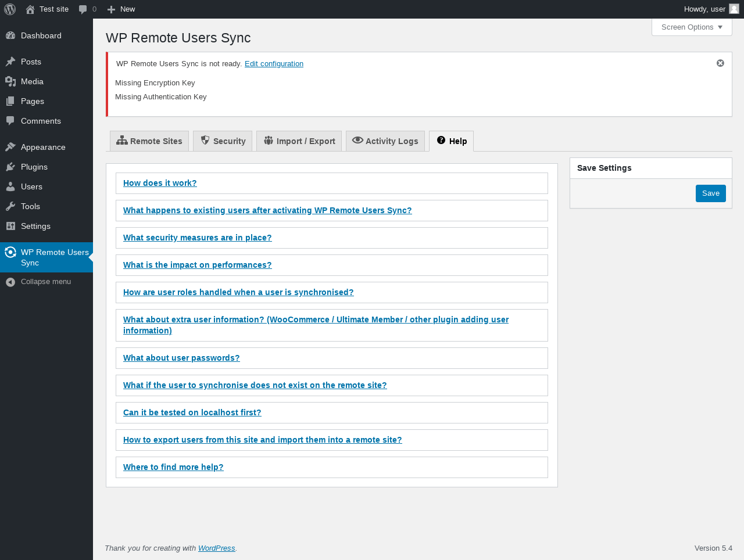
Task: Click the Appearance paintbrush icon
Action: point(10,147)
